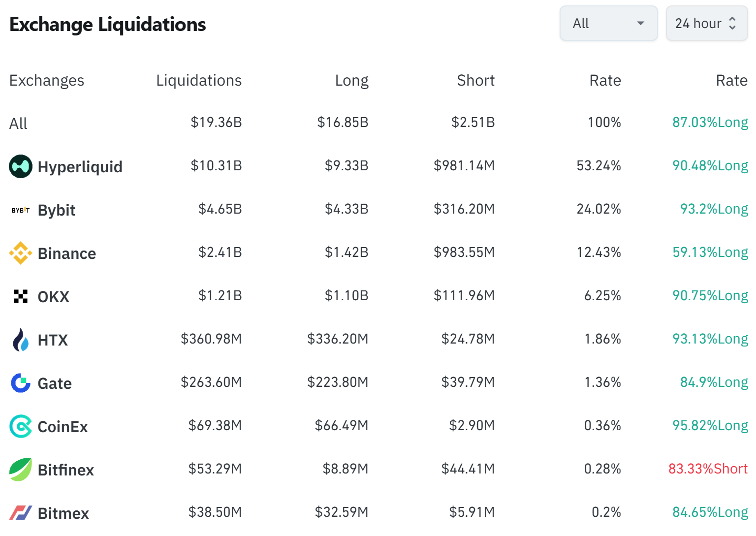756x536 pixels.
Task: Click the CoinEx logo icon
Action: pyautogui.click(x=21, y=426)
